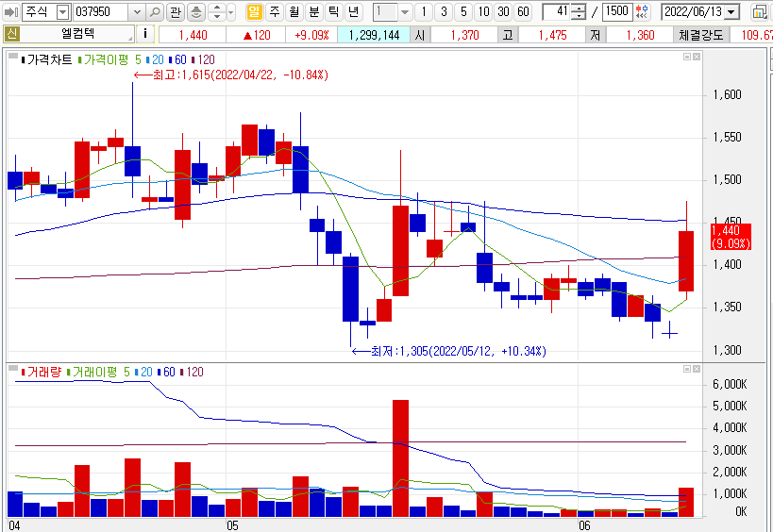Screen dimensions: 773x532
Task: Click the bell-shaped icon next to 관
Action: point(196,11)
